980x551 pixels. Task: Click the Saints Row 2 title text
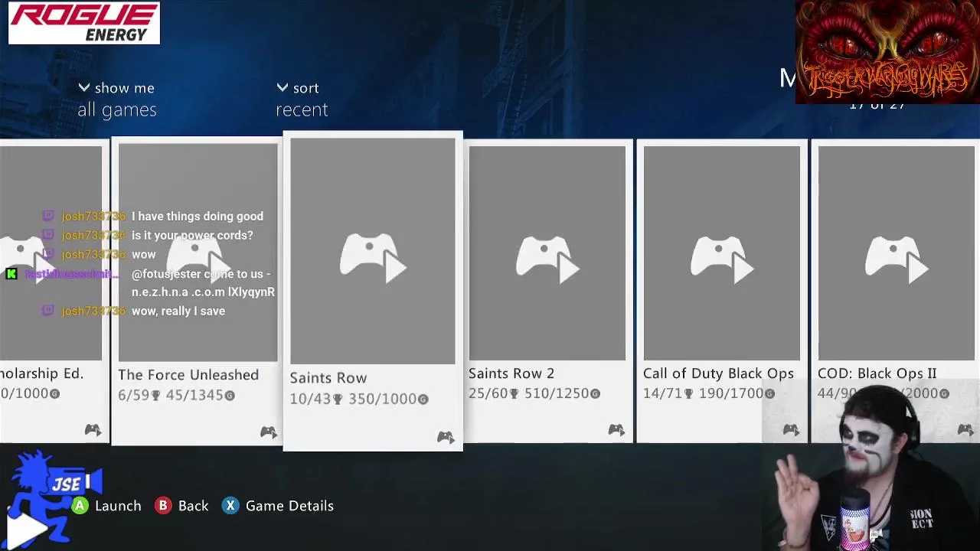point(511,373)
